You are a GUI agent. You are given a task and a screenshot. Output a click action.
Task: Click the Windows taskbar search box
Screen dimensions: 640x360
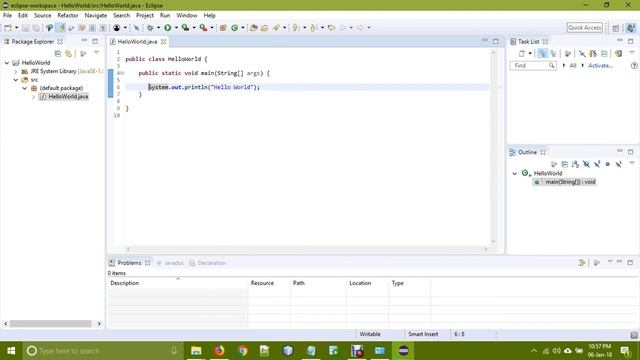(102, 351)
